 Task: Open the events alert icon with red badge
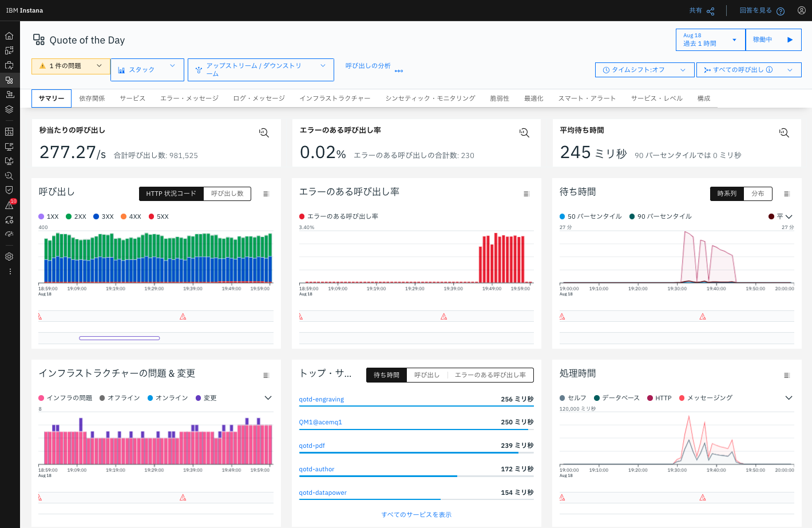pos(10,205)
